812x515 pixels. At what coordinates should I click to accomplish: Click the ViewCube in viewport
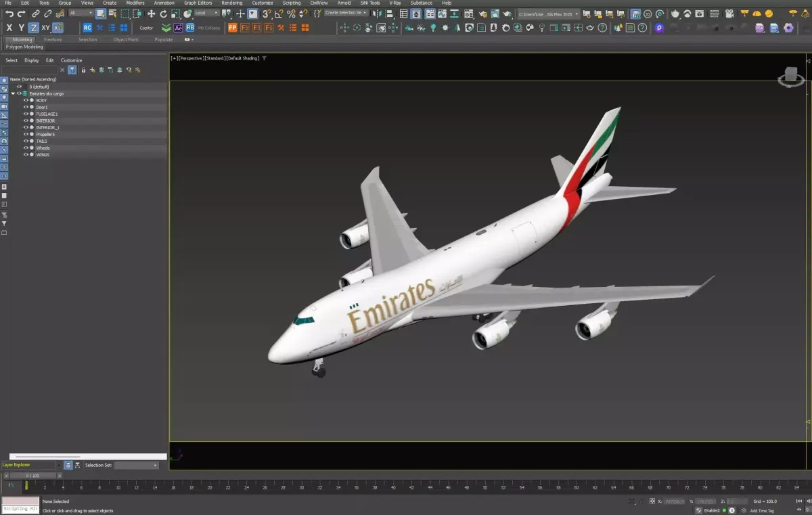(x=790, y=77)
